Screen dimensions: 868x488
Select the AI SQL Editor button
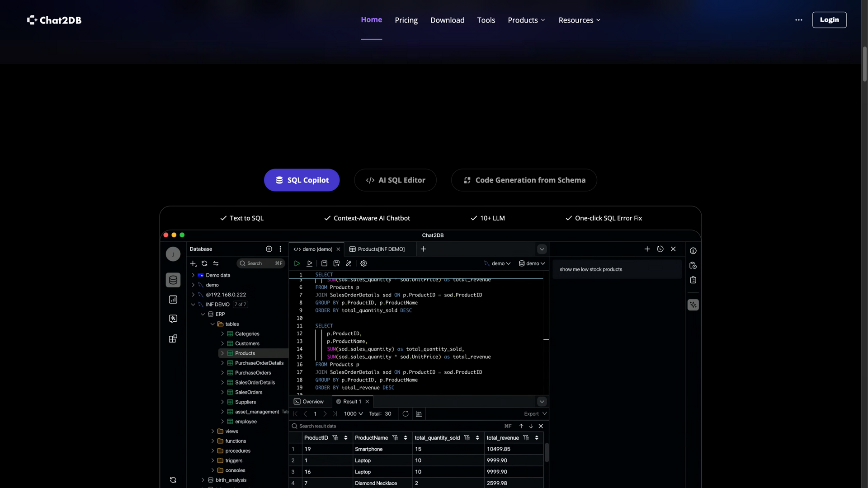coord(395,180)
